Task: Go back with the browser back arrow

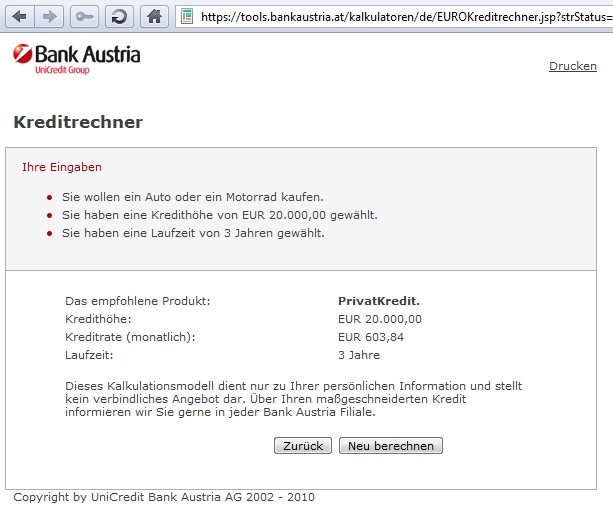Action: coord(20,17)
